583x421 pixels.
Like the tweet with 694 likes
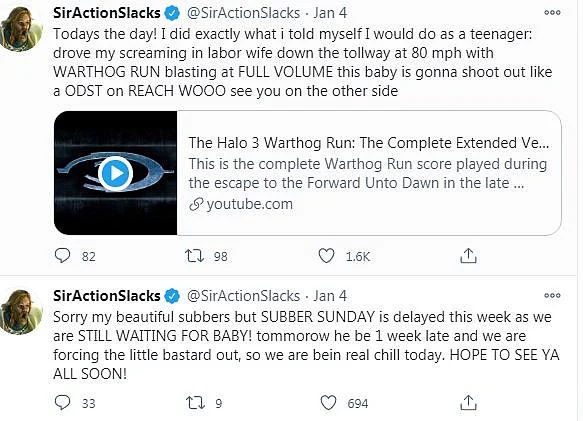(x=328, y=403)
